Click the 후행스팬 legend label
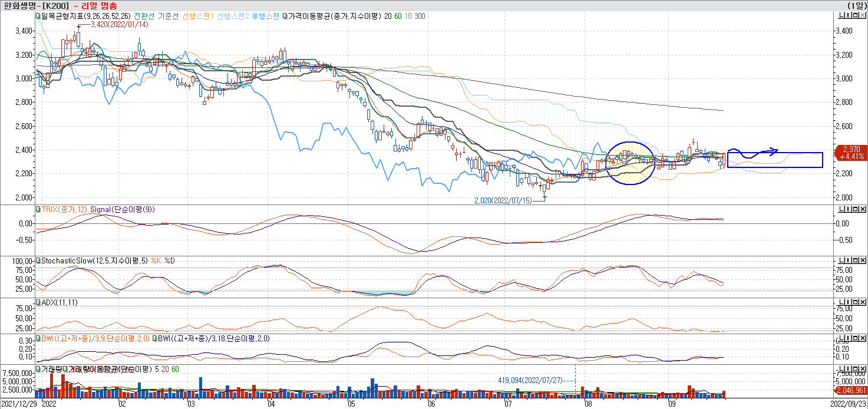This screenshot has height=409, width=868. click(x=265, y=16)
